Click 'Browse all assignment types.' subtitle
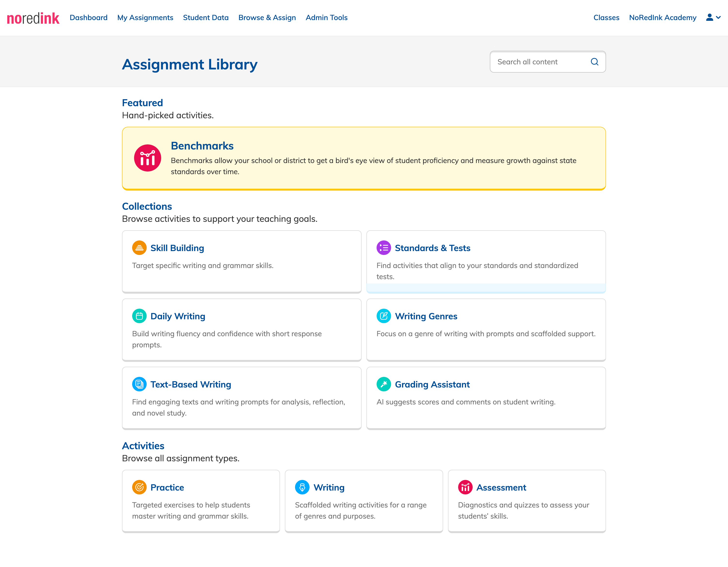728x567 pixels. point(181,458)
